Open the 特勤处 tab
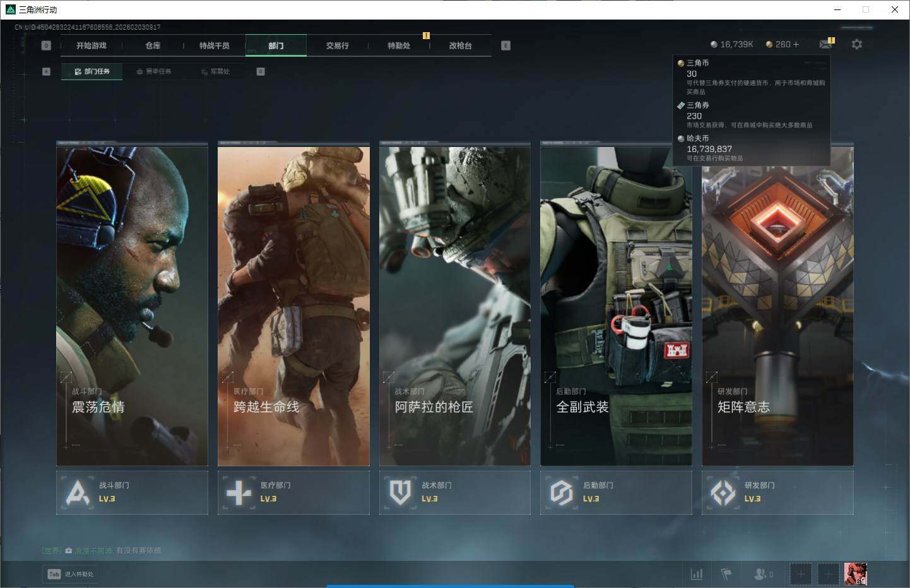The image size is (910, 588). pos(399,45)
